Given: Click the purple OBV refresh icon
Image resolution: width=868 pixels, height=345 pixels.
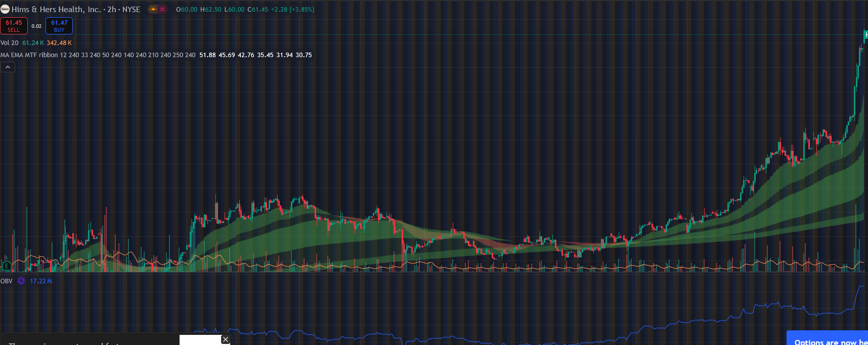Looking at the screenshot, I should pos(21,281).
